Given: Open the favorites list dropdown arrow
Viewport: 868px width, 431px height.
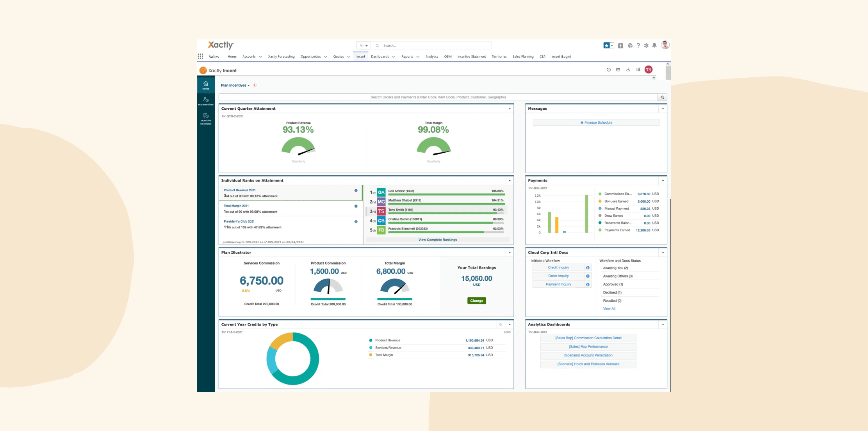Looking at the screenshot, I should click(x=612, y=46).
